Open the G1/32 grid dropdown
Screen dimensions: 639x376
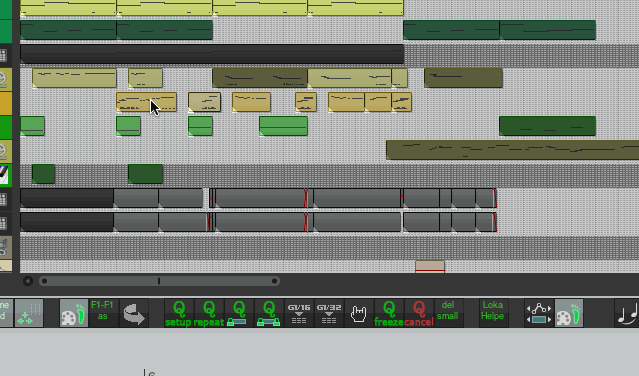coord(329,313)
